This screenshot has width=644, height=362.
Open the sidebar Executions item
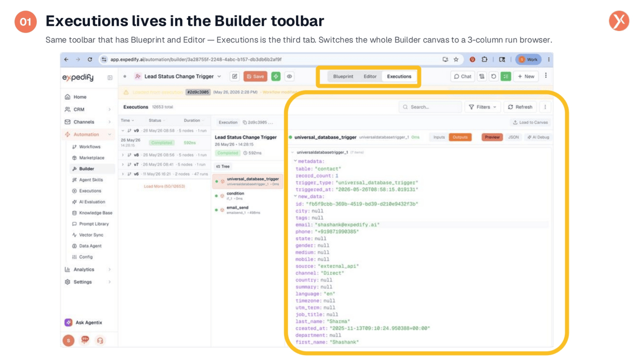[x=90, y=191]
